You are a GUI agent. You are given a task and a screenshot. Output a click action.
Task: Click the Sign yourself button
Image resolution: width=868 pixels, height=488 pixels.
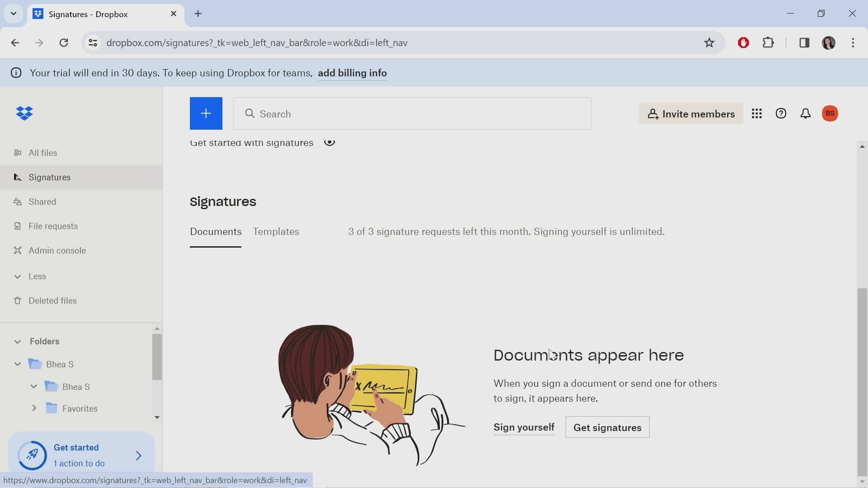[x=524, y=427]
